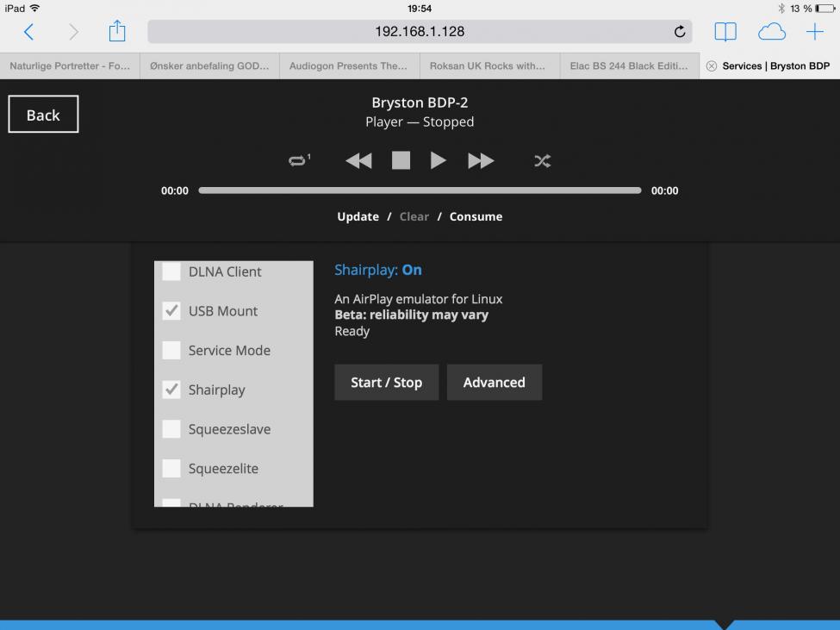Click the Bryston BDP-2 title

point(420,103)
